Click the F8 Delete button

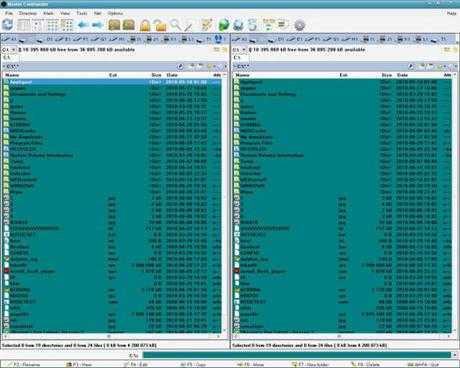(365, 365)
